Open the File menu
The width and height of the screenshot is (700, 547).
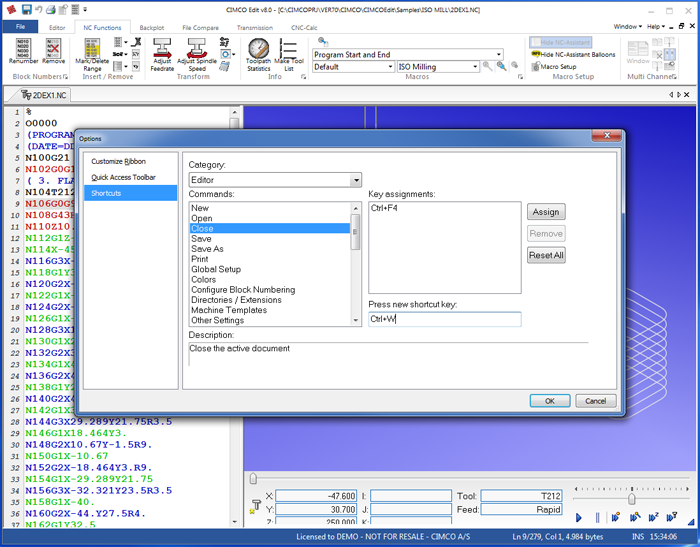click(21, 27)
